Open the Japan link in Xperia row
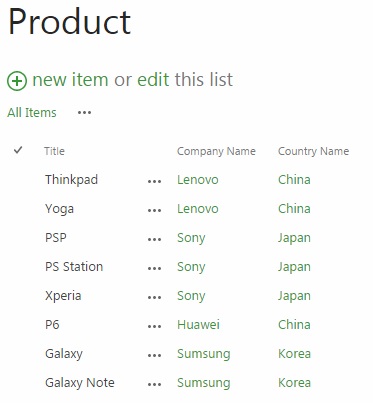373x403 pixels. (294, 296)
